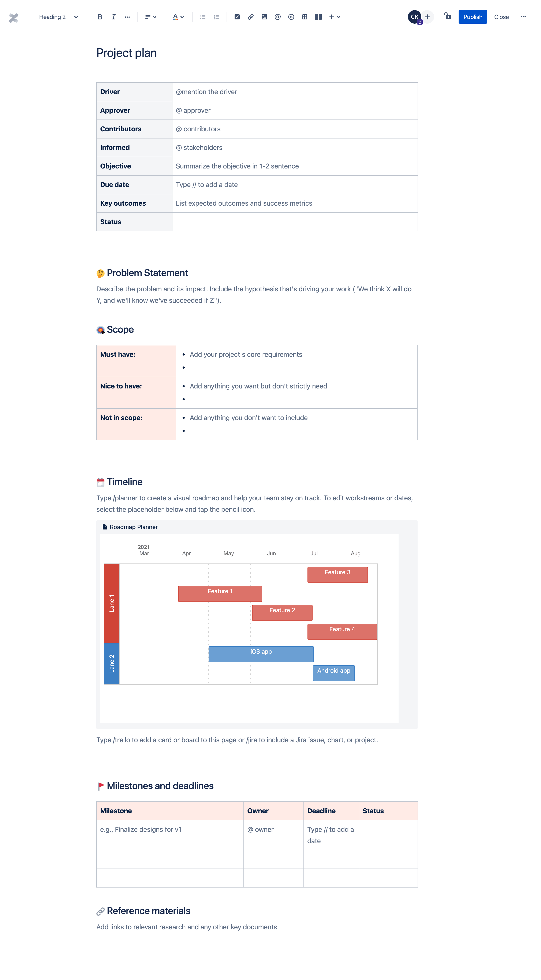
Task: Click the Bold formatting icon
Action: pyautogui.click(x=99, y=16)
